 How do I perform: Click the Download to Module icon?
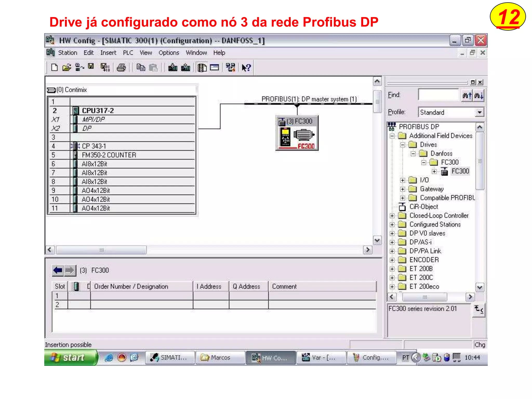point(173,68)
